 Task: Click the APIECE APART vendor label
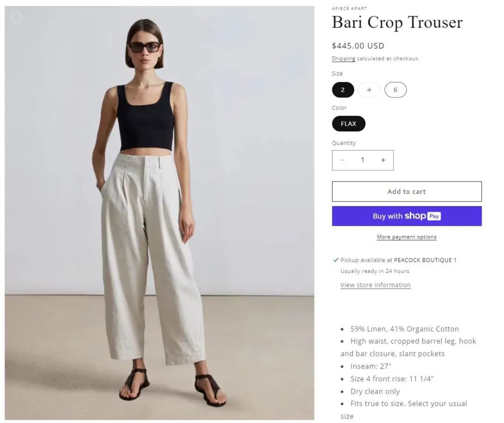pyautogui.click(x=349, y=8)
